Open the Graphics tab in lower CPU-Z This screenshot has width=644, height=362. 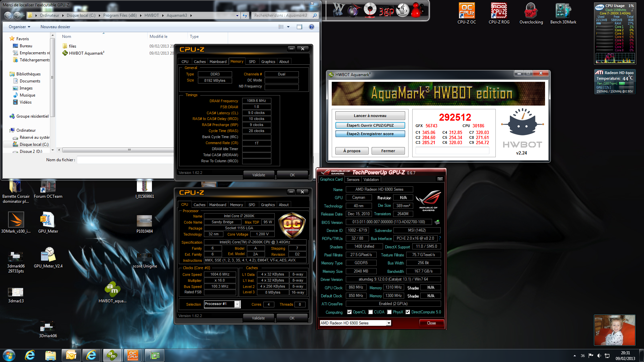268,205
